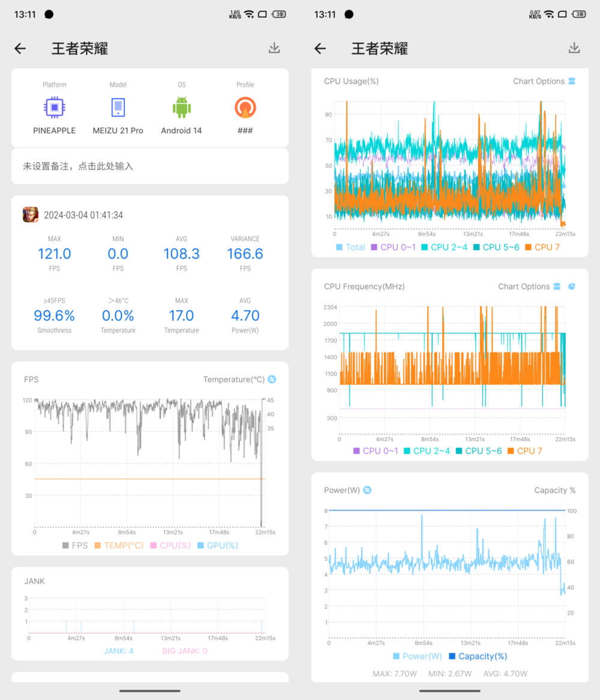
Task: Toggle CPU 0~1 legend in CPU Usage
Action: [x=393, y=247]
